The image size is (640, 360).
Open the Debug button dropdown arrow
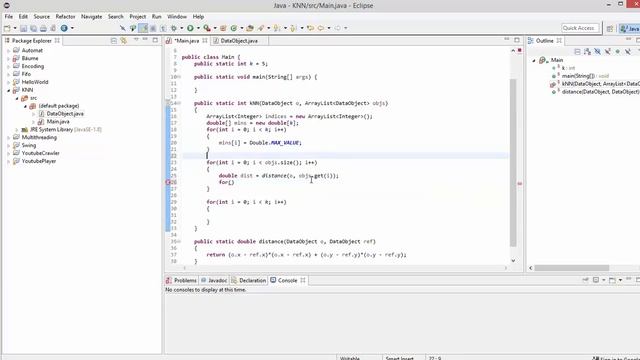tap(182, 28)
